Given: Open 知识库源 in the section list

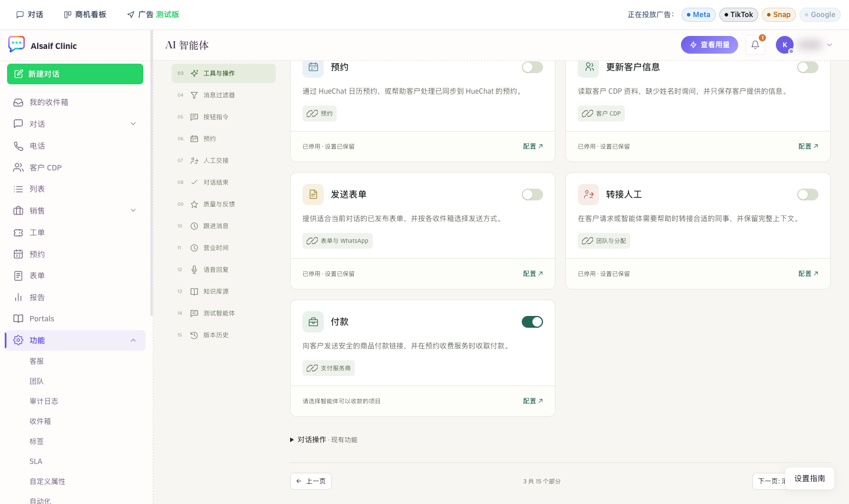Looking at the screenshot, I should 223,291.
